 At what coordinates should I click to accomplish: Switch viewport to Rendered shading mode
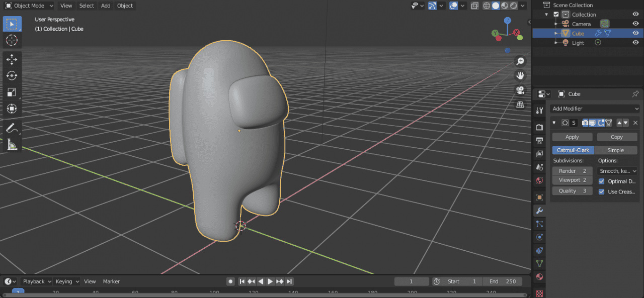tap(514, 6)
